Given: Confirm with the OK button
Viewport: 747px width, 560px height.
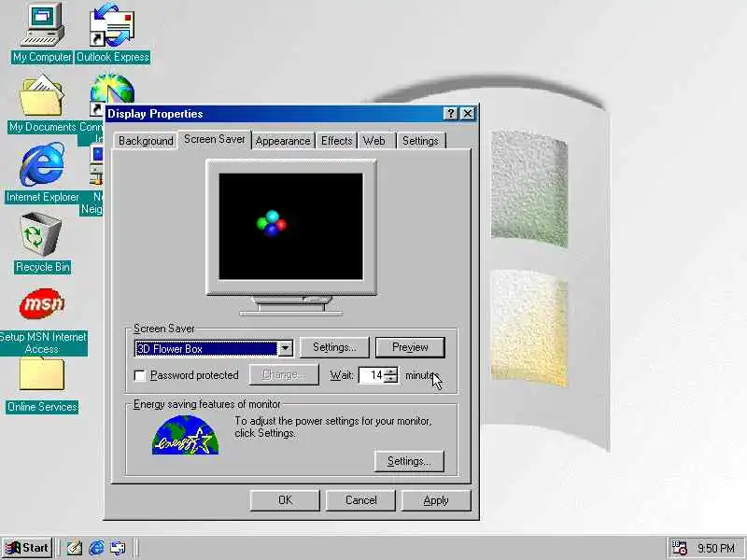Looking at the screenshot, I should 285,500.
